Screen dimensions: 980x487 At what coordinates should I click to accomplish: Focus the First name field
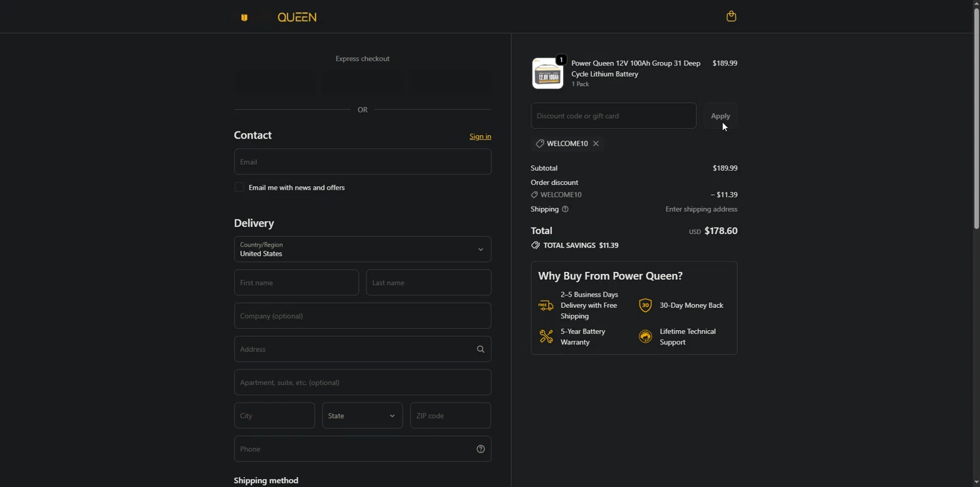297,282
